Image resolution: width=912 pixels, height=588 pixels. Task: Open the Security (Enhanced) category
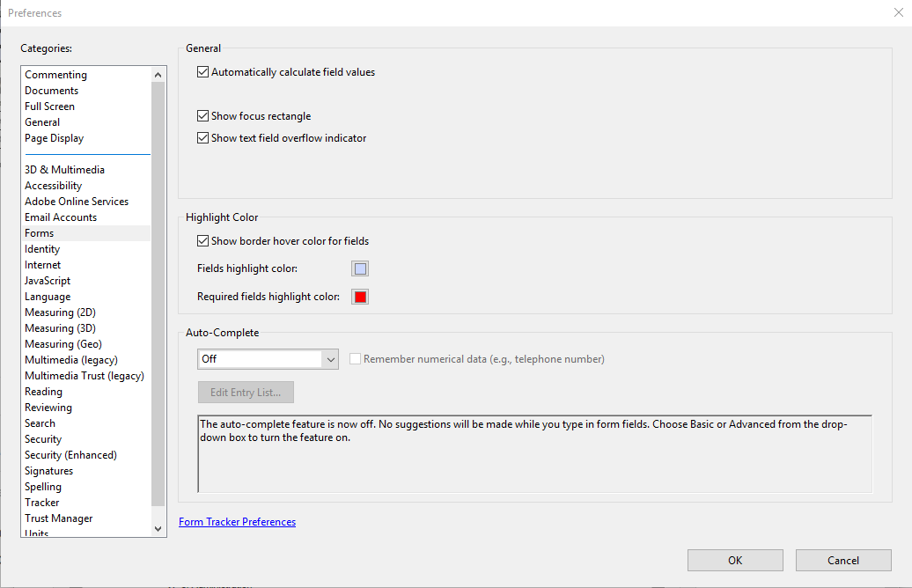pyautogui.click(x=70, y=454)
